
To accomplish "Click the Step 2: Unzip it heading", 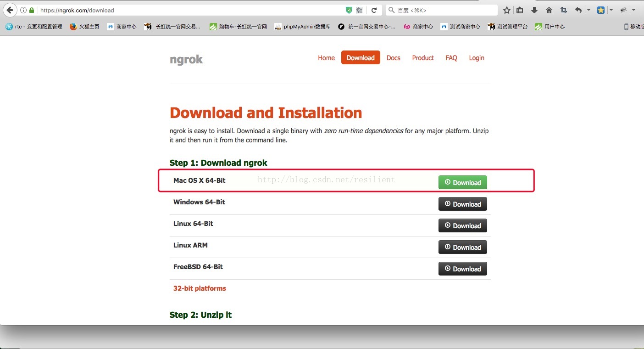I will coord(200,315).
